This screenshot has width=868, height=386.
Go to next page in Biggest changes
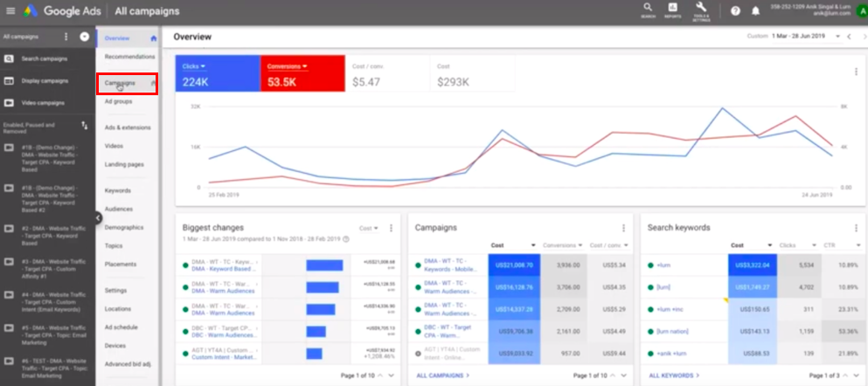click(392, 376)
